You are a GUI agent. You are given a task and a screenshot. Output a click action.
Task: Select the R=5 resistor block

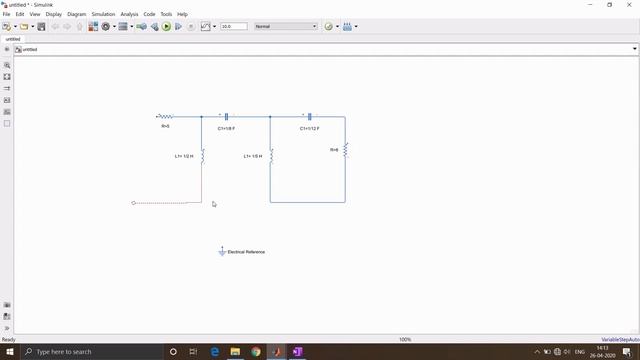pos(165,117)
